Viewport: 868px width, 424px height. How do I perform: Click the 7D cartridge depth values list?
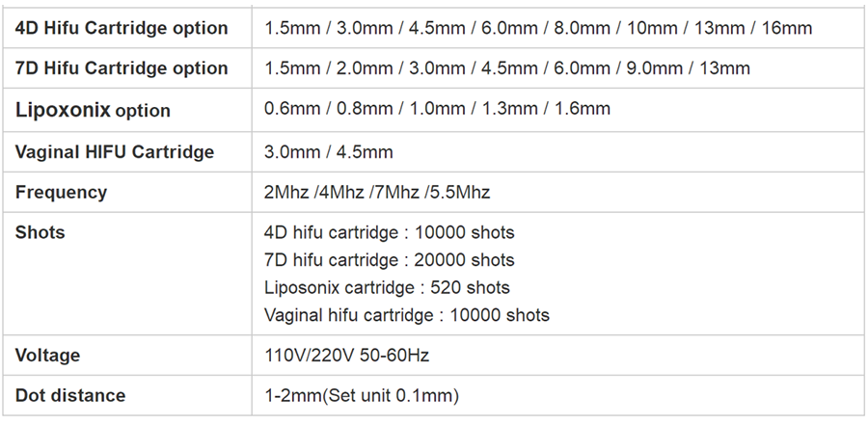(506, 68)
